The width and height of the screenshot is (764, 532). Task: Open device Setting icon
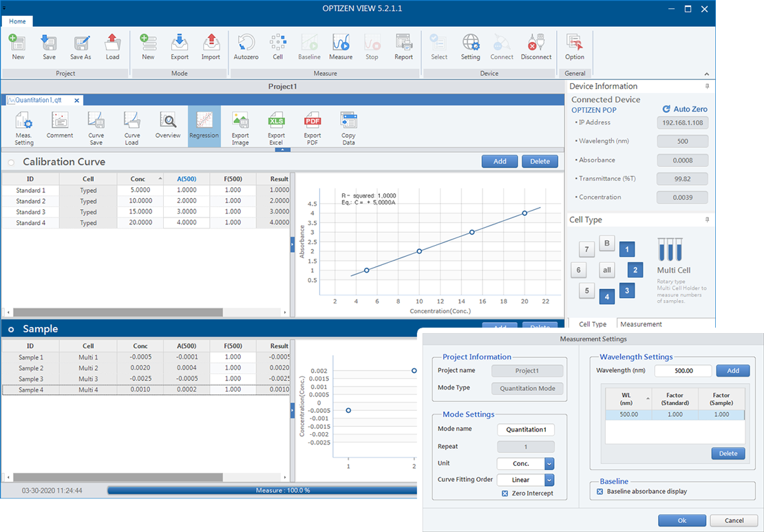471,47
